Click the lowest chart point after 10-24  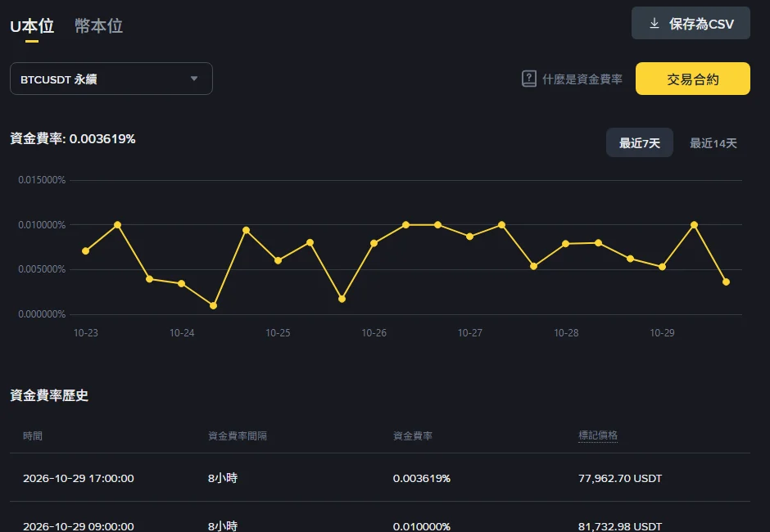pos(213,305)
